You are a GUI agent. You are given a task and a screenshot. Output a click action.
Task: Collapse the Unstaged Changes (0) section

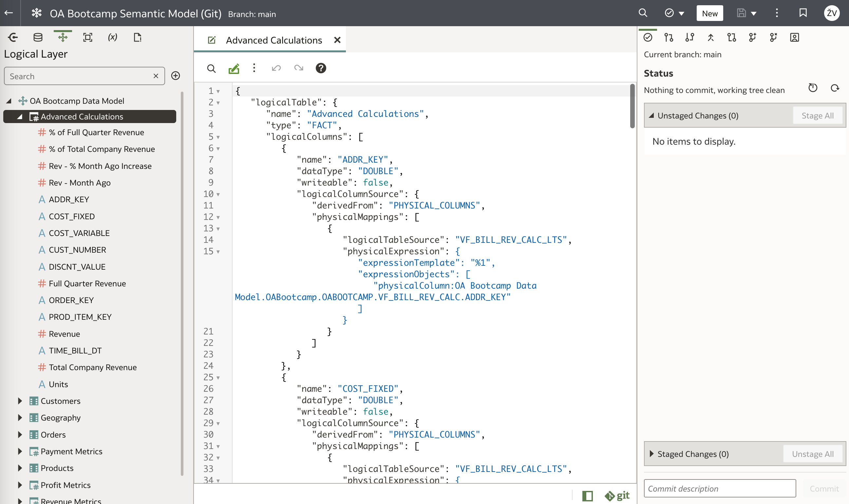coord(651,116)
